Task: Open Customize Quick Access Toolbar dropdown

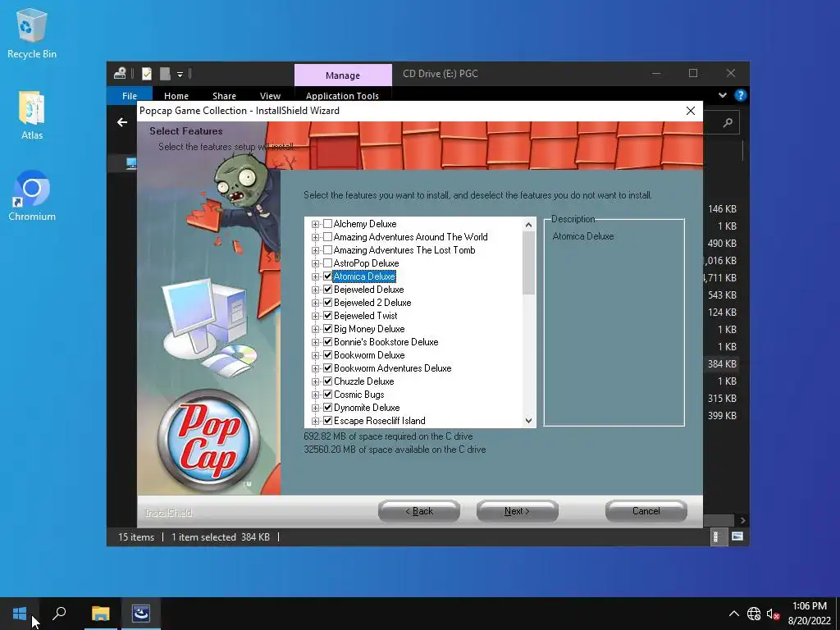Action: pyautogui.click(x=180, y=74)
